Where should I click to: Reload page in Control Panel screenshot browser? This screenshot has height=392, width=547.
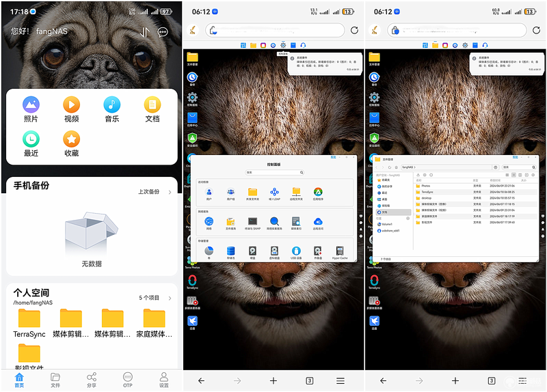[354, 30]
